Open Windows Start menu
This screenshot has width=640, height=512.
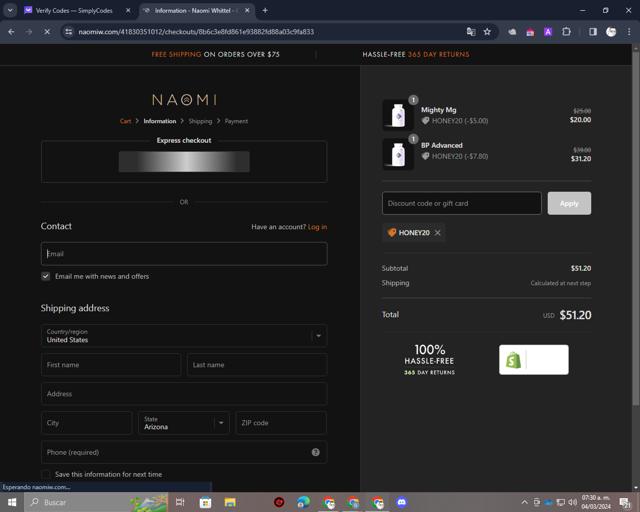coord(12,502)
